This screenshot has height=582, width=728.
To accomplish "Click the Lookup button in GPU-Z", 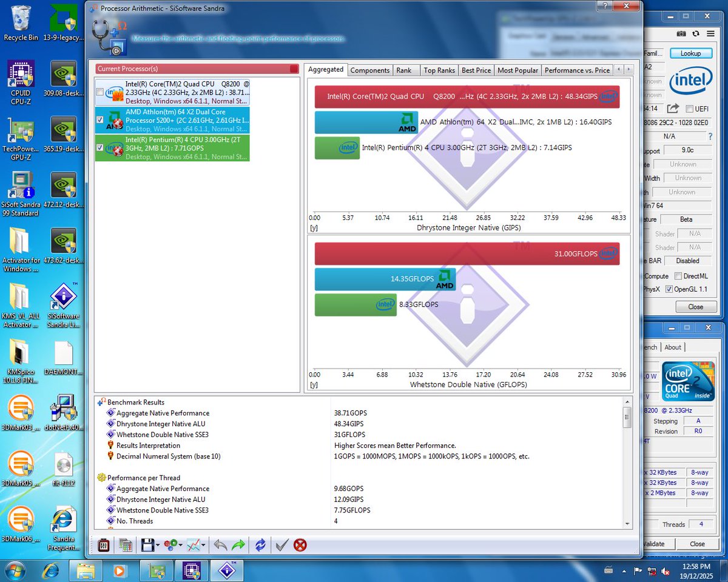I will (690, 53).
